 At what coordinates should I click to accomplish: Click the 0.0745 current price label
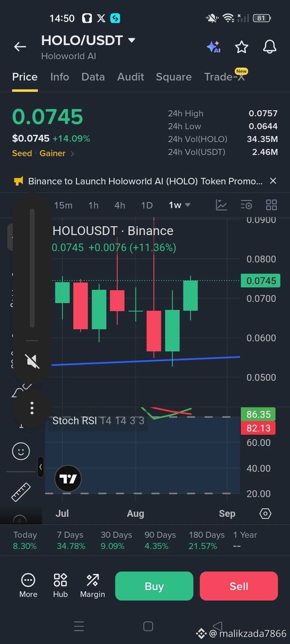[x=261, y=281]
